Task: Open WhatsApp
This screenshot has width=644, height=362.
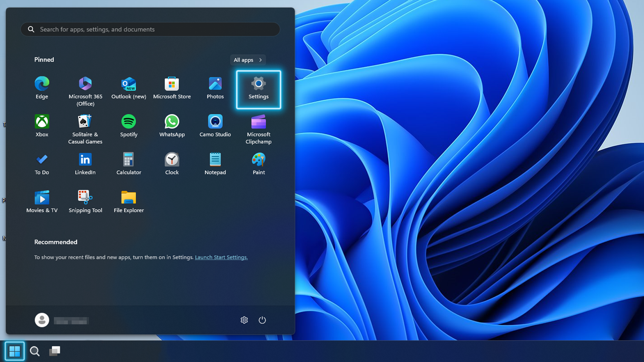Action: click(172, 126)
